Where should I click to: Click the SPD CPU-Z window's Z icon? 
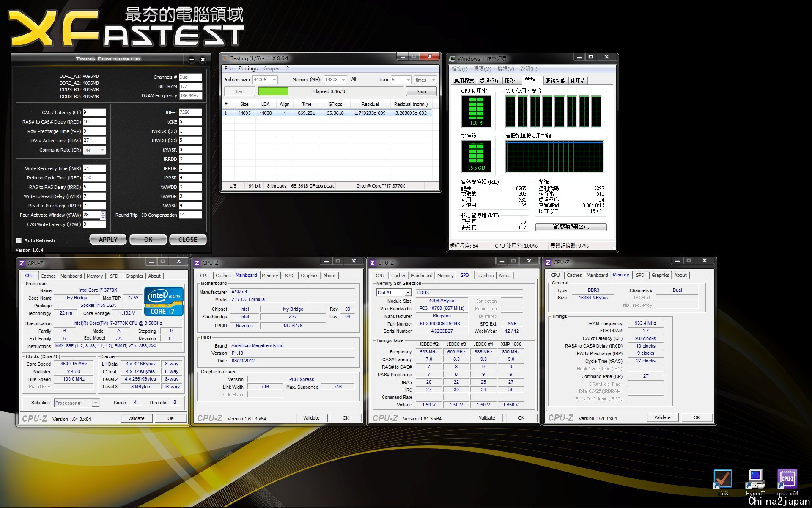click(x=373, y=263)
